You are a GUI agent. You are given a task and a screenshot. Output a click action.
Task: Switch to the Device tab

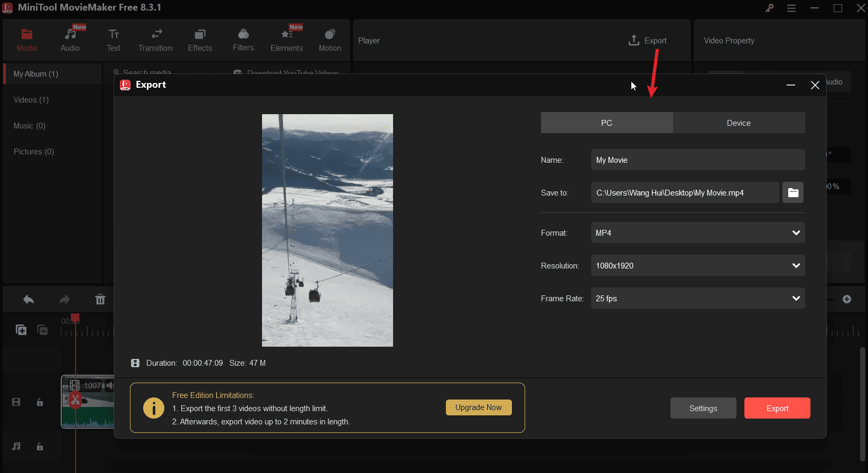[x=739, y=123]
